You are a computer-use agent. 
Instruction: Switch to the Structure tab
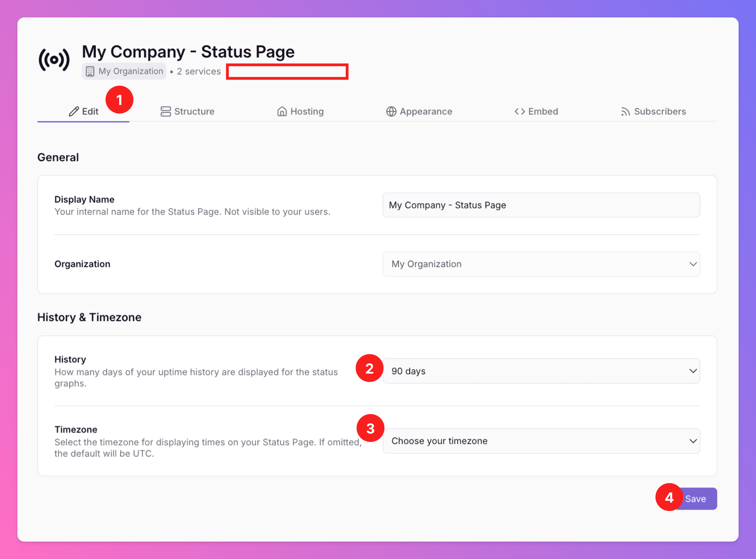(x=194, y=112)
